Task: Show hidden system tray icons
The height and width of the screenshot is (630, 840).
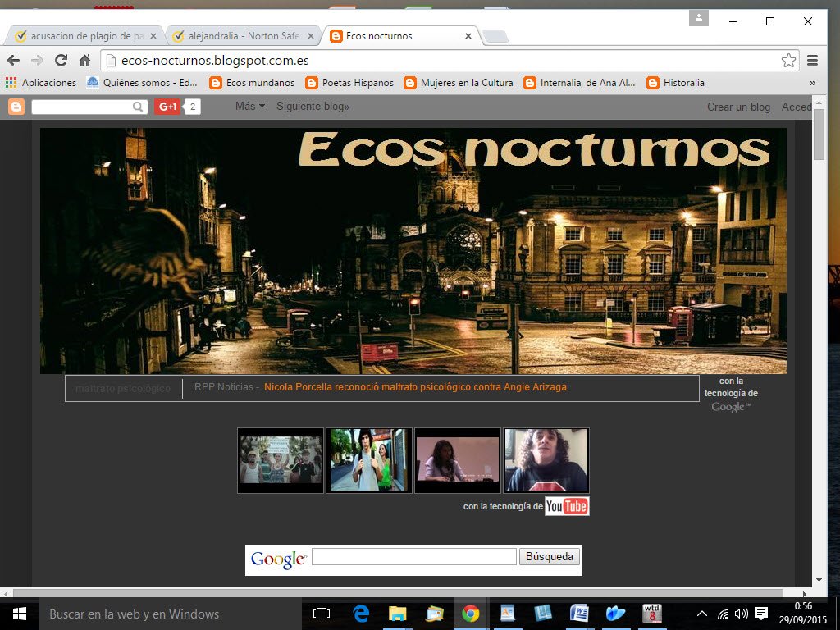Action: pos(702,614)
